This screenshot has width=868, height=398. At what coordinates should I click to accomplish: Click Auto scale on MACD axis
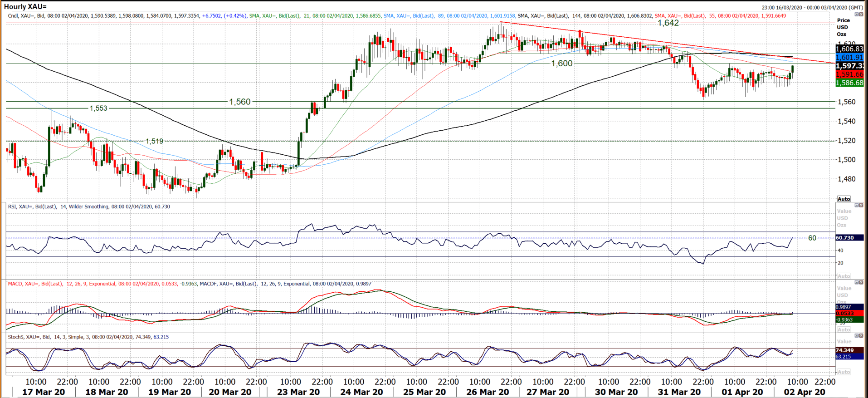pyautogui.click(x=844, y=329)
